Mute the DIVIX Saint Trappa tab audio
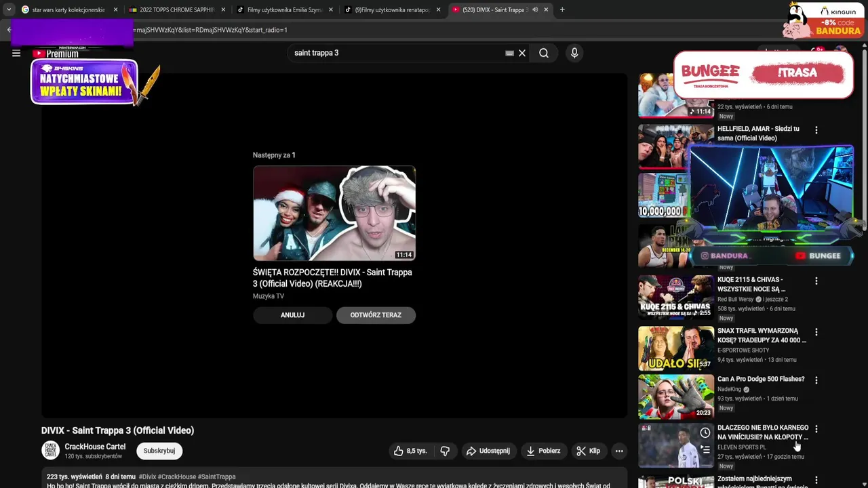 coord(535,9)
